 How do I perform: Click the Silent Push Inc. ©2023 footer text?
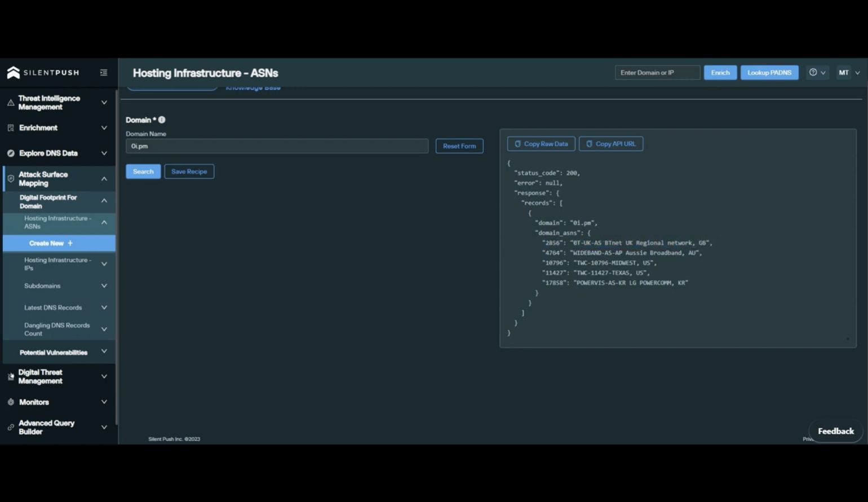point(174,439)
